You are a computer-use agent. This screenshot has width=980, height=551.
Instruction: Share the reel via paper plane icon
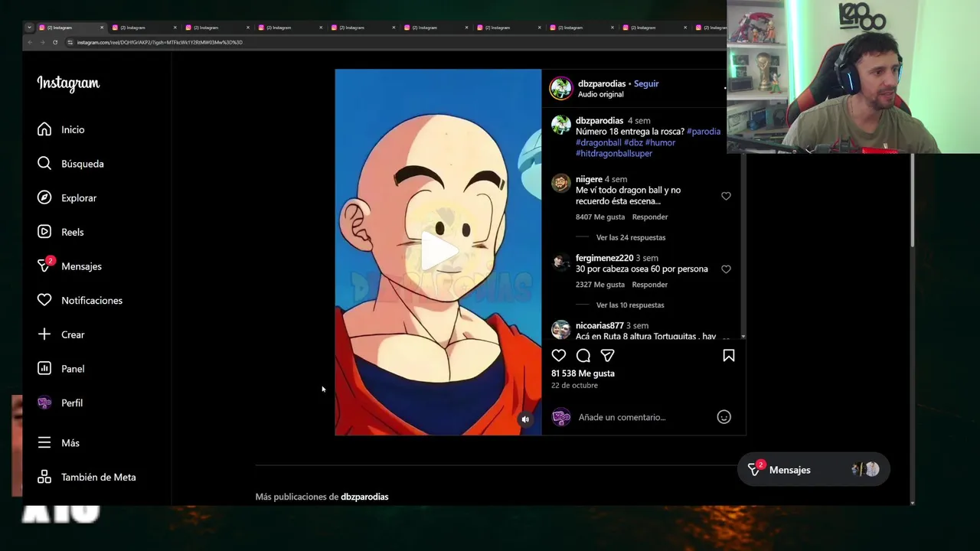[608, 355]
